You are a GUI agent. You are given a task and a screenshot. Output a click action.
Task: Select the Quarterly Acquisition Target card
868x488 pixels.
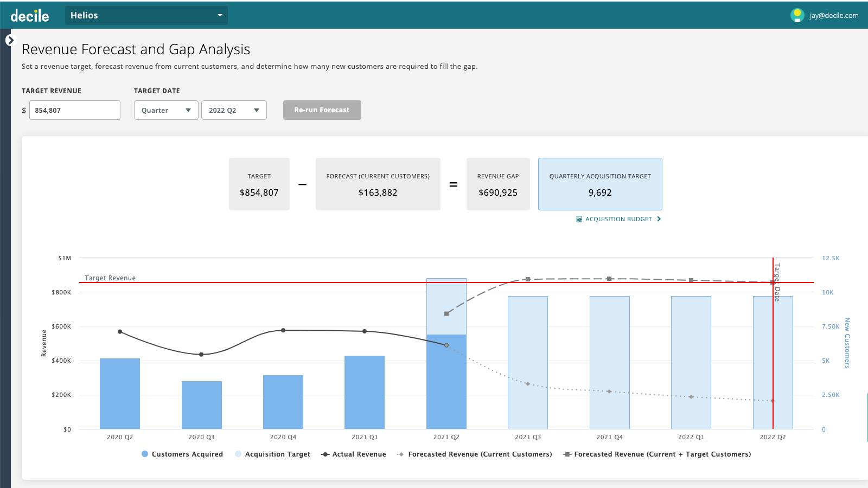599,184
